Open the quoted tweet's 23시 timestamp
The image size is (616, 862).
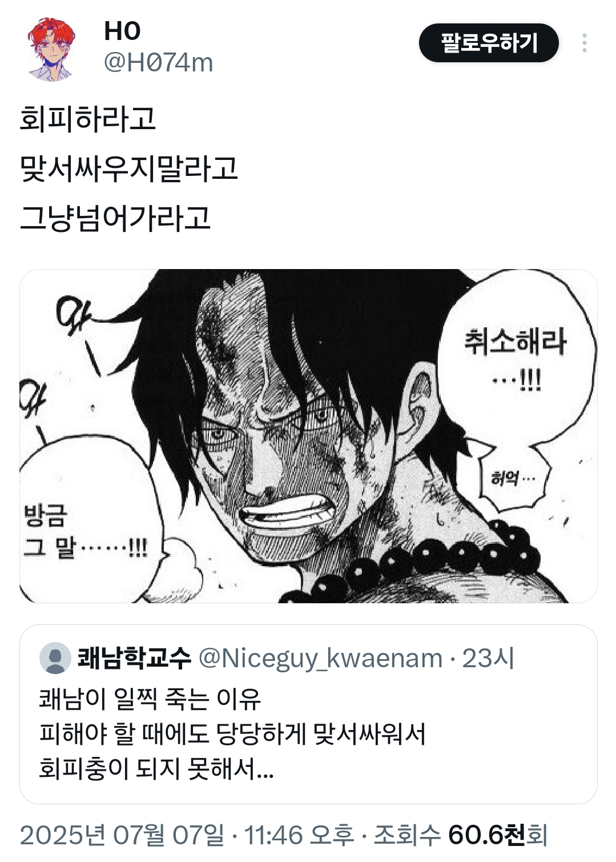488,658
